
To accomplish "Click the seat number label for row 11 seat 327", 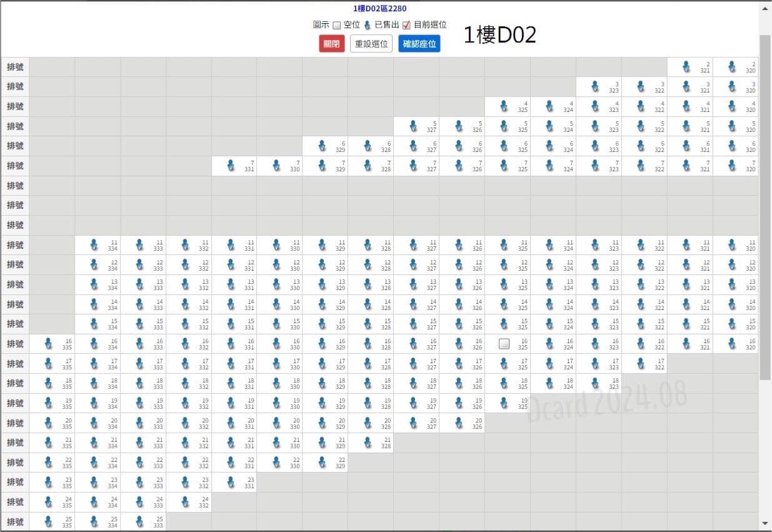I will tap(431, 245).
